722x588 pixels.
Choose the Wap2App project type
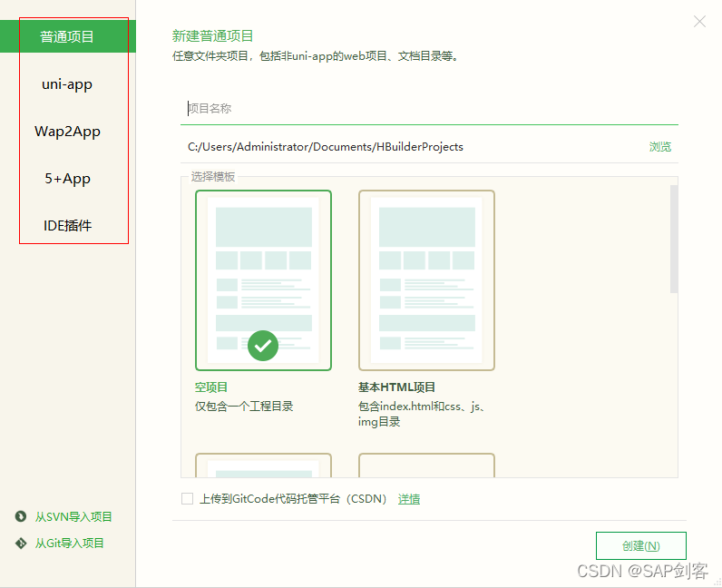[67, 132]
